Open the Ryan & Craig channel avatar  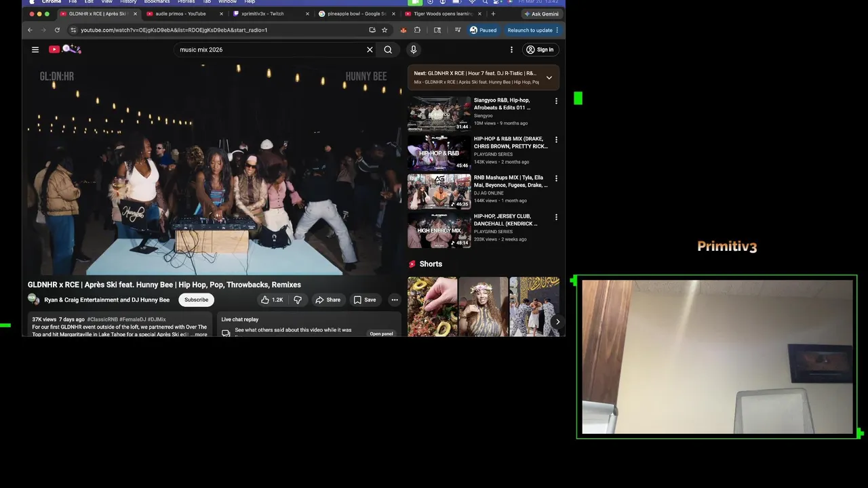[33, 299]
